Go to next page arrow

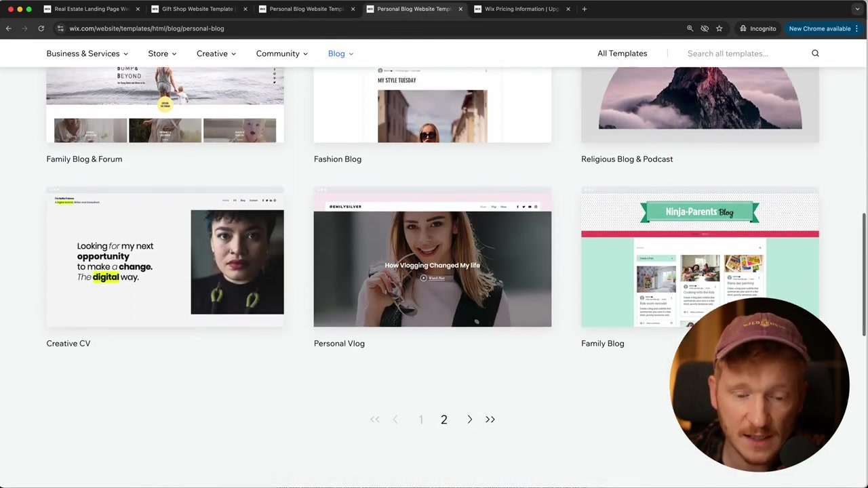tap(469, 420)
